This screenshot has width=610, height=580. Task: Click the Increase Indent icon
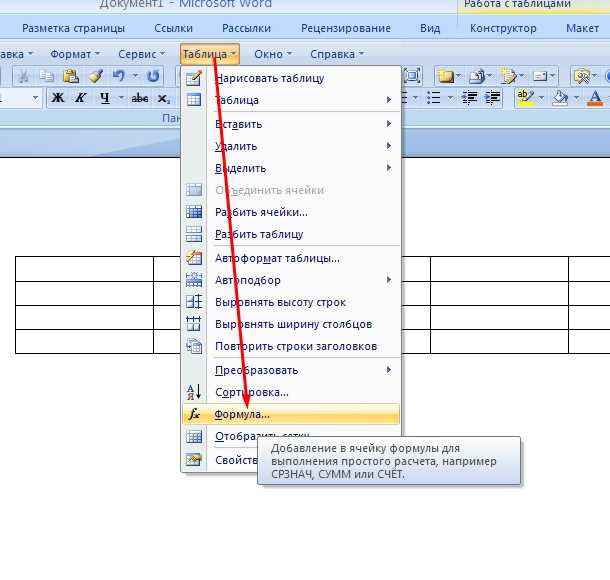[493, 98]
